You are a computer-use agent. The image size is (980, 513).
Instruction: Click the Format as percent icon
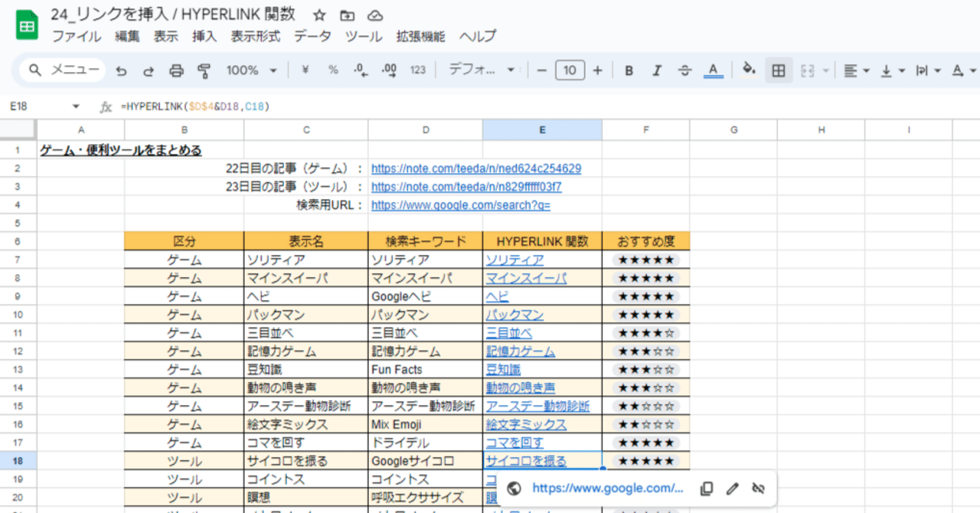click(332, 70)
